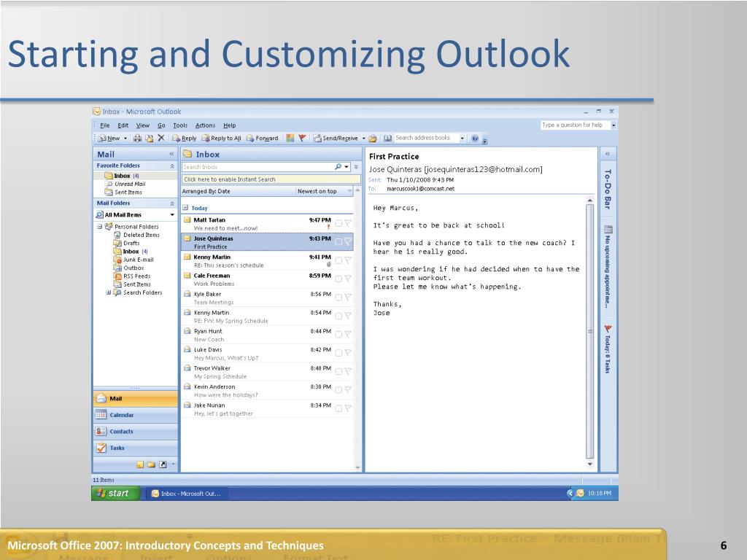Collapse the Mail Folders section
This screenshot has width=747, height=560.
click(172, 203)
